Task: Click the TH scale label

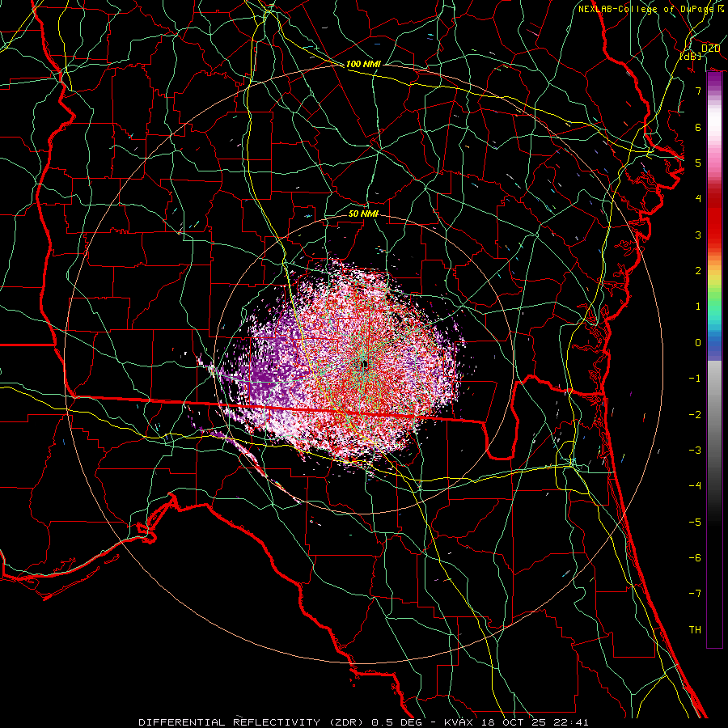Action: point(695,629)
